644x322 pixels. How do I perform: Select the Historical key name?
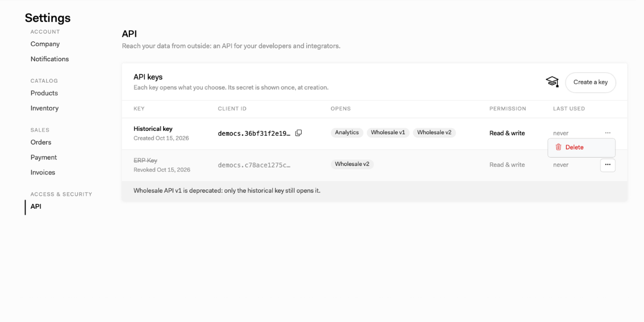(x=153, y=129)
